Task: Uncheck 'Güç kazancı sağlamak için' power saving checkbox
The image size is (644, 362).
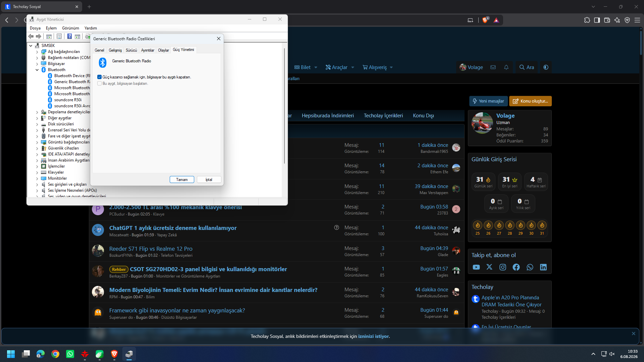Action: [x=99, y=77]
